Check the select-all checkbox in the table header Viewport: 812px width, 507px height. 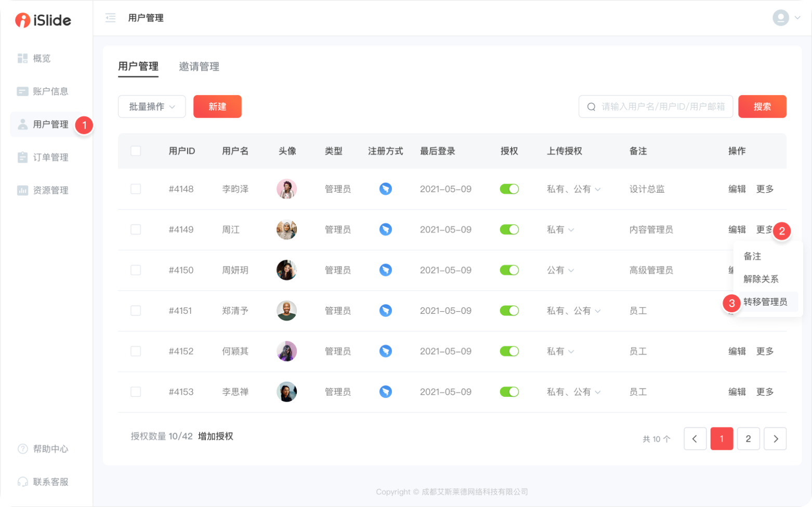click(136, 151)
